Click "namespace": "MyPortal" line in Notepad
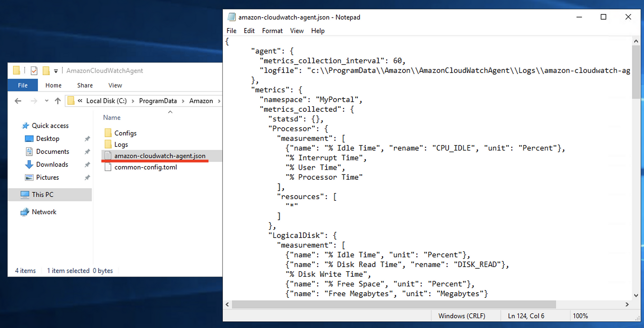The width and height of the screenshot is (644, 328). [x=311, y=100]
